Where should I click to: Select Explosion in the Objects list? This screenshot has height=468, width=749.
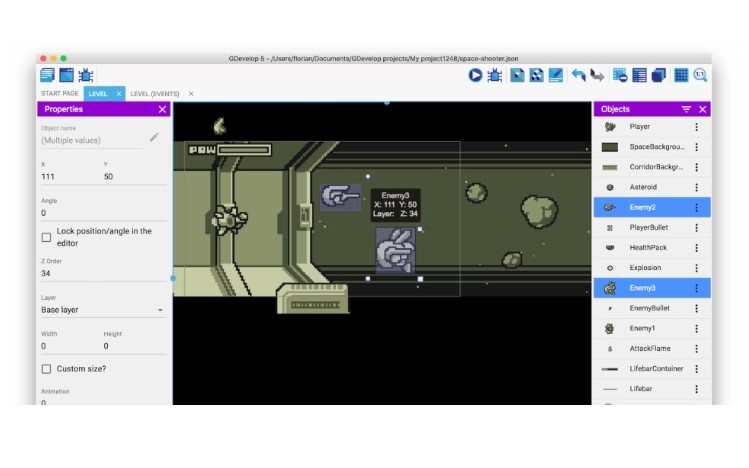coord(652,268)
